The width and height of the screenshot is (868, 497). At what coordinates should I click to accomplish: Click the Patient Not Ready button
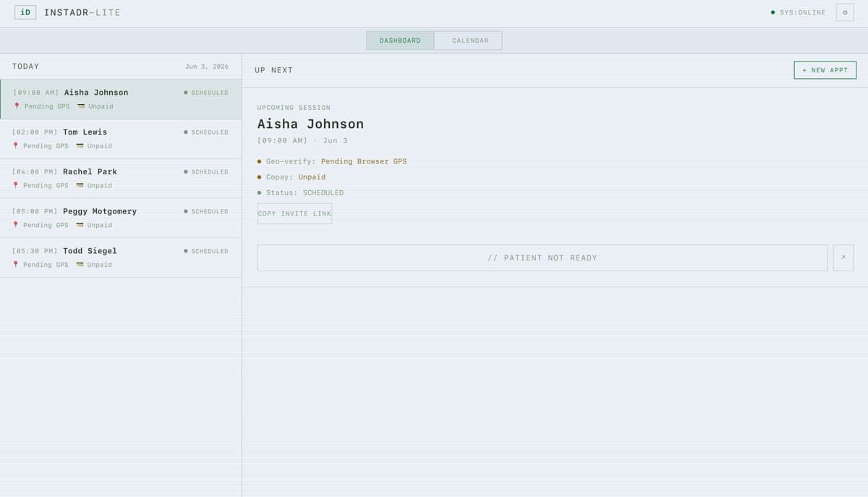coord(542,258)
